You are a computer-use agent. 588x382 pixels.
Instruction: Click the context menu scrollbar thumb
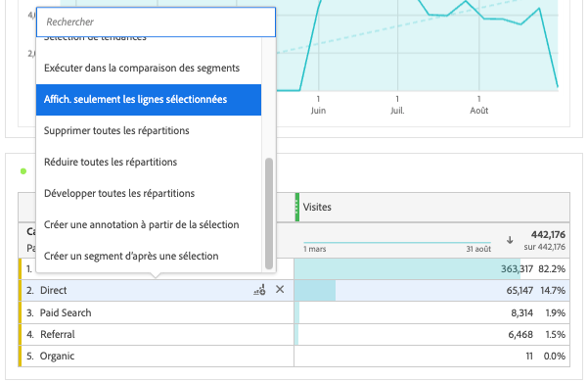click(x=268, y=214)
